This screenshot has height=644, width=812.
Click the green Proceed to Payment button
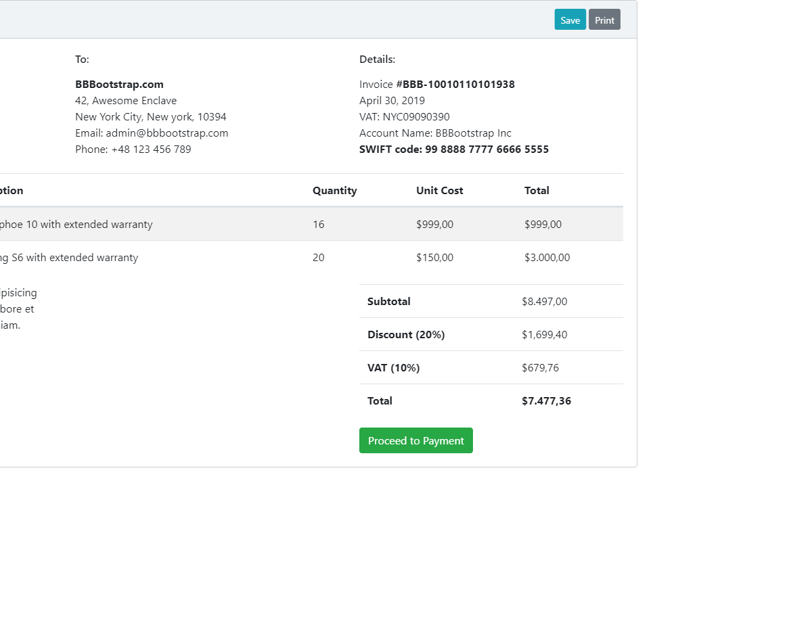tap(416, 440)
